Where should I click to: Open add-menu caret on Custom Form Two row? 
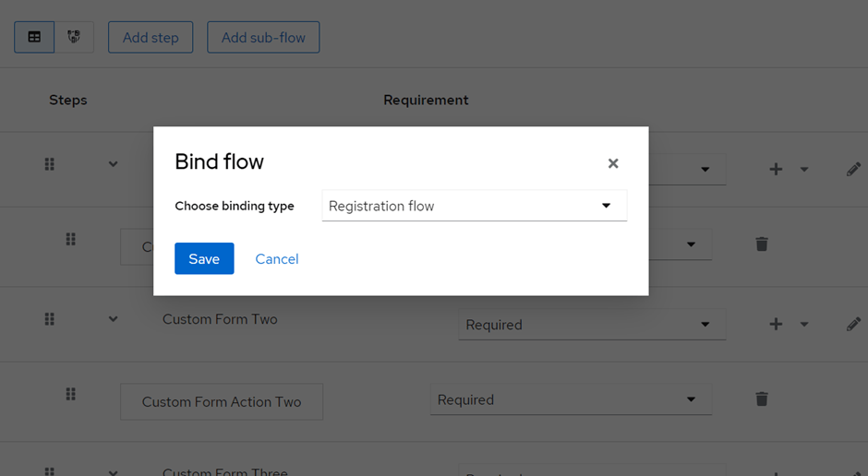coord(803,325)
